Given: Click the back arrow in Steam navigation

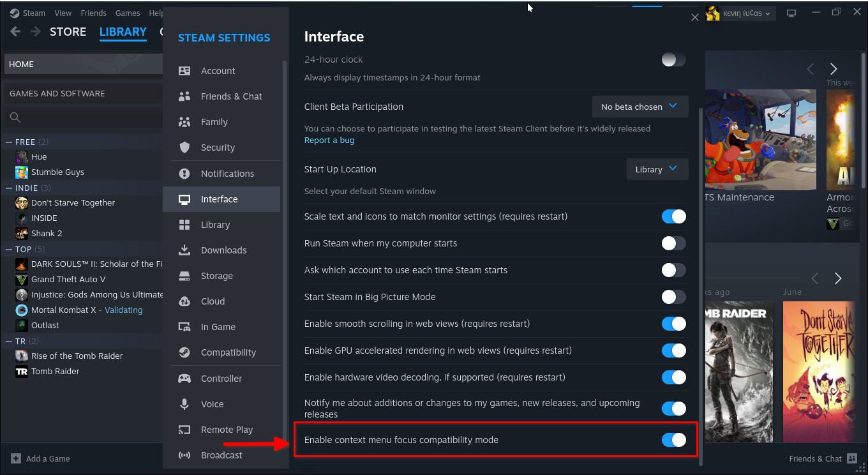Looking at the screenshot, I should coord(15,32).
